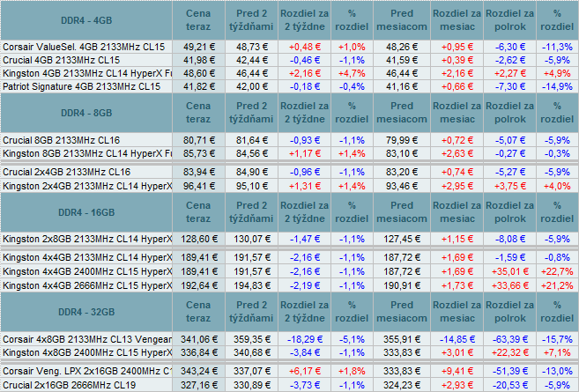Image resolution: width=579 pixels, height=392 pixels.
Task: Click the -13,0% half-year percent cell
Action: coord(557,371)
